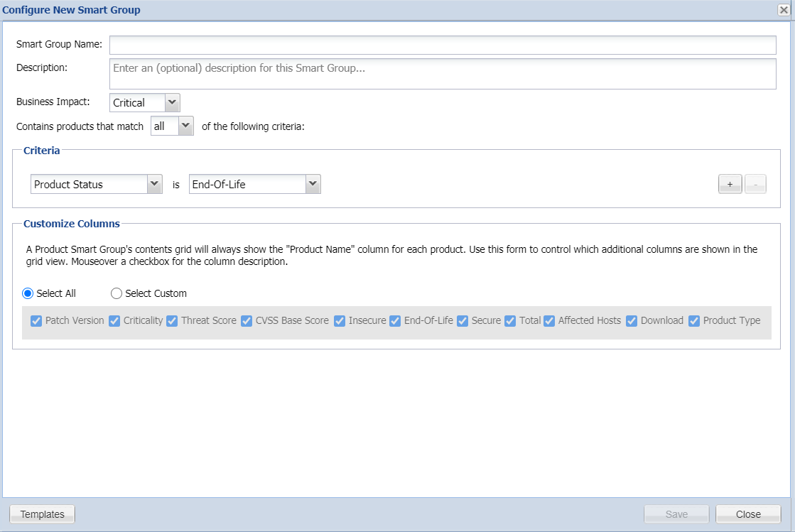Click the plus icon to add criteria
Viewport: 795px width, 532px height.
click(730, 185)
